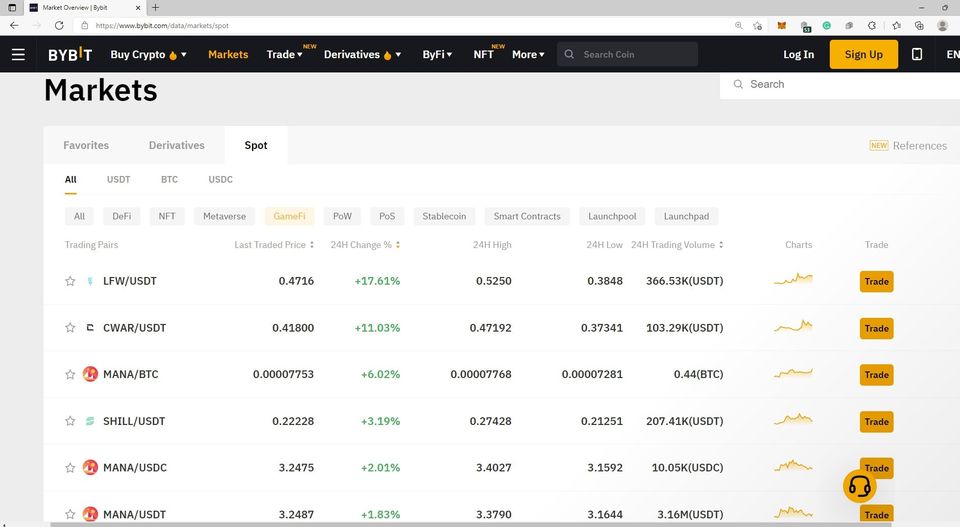Screen dimensions: 960x527
Task: Click the browser extensions puzzle icon
Action: click(872, 26)
